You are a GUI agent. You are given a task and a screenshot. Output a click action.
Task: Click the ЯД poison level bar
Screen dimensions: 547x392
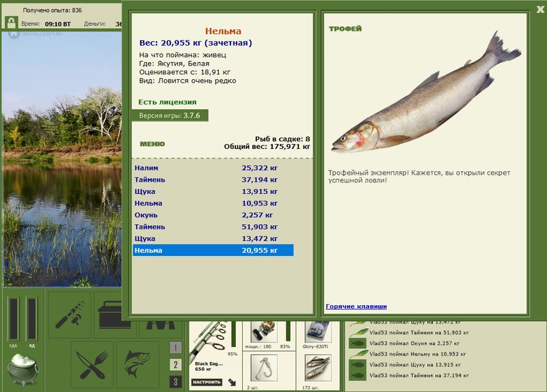31,319
